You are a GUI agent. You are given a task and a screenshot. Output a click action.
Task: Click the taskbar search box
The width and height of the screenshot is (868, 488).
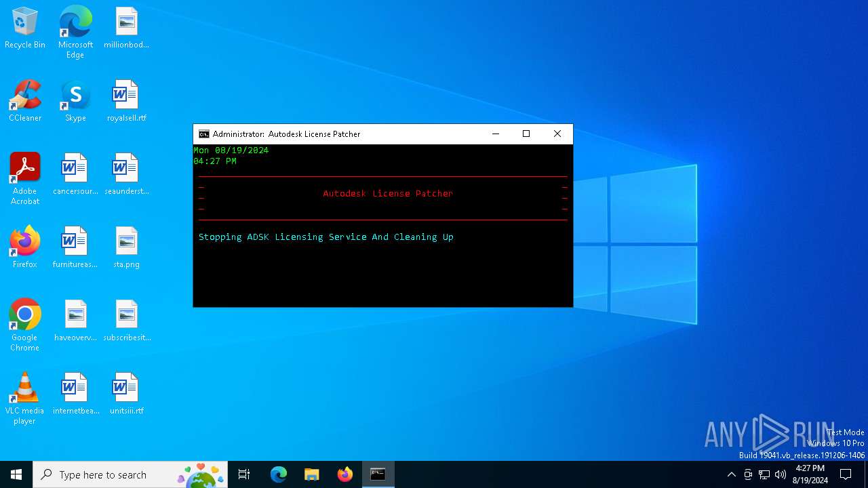click(132, 474)
